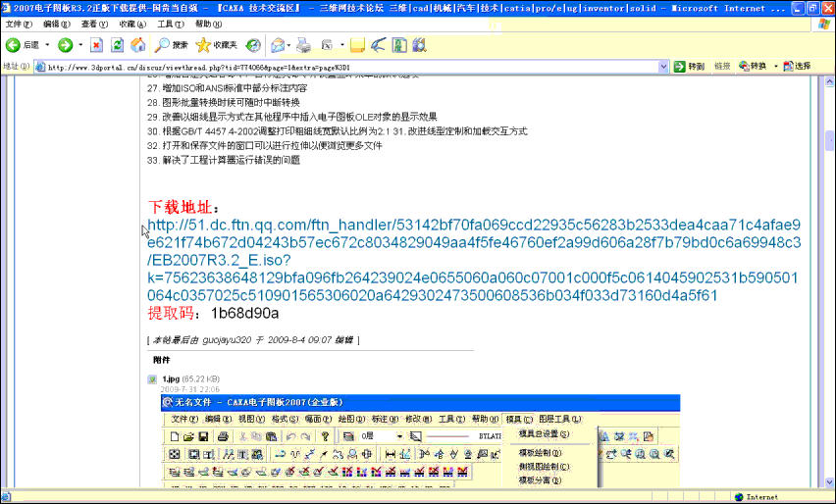The image size is (836, 504).
Task: Refresh the page with the green arrows icon
Action: tap(118, 45)
